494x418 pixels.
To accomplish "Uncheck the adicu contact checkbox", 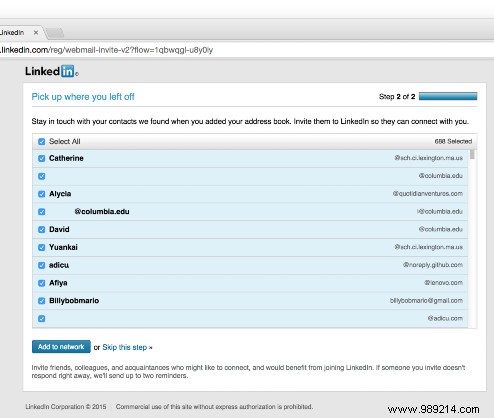I will 41,265.
